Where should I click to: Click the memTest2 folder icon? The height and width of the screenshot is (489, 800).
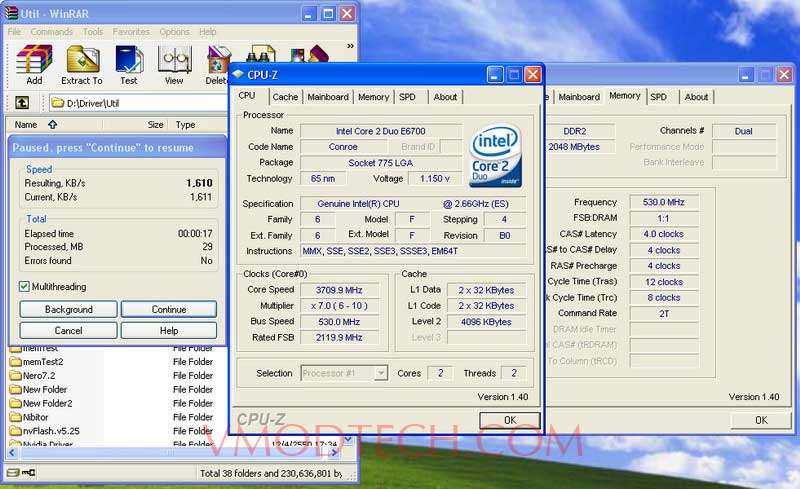(x=15, y=361)
